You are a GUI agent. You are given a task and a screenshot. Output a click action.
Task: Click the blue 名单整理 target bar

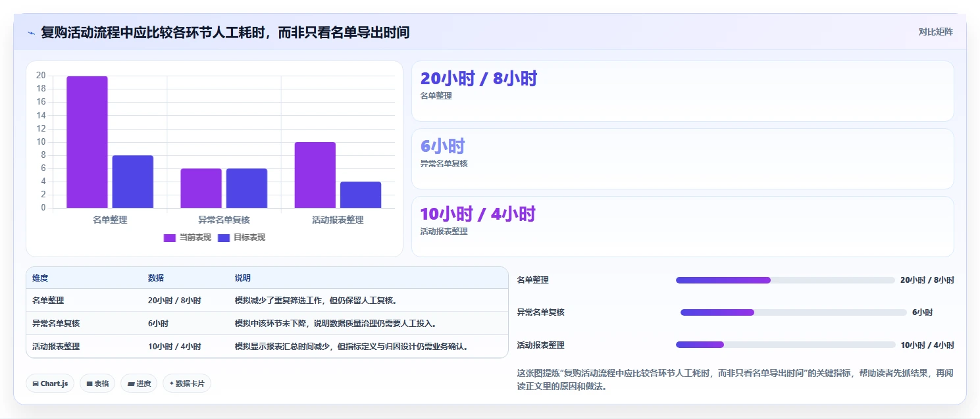[132, 182]
